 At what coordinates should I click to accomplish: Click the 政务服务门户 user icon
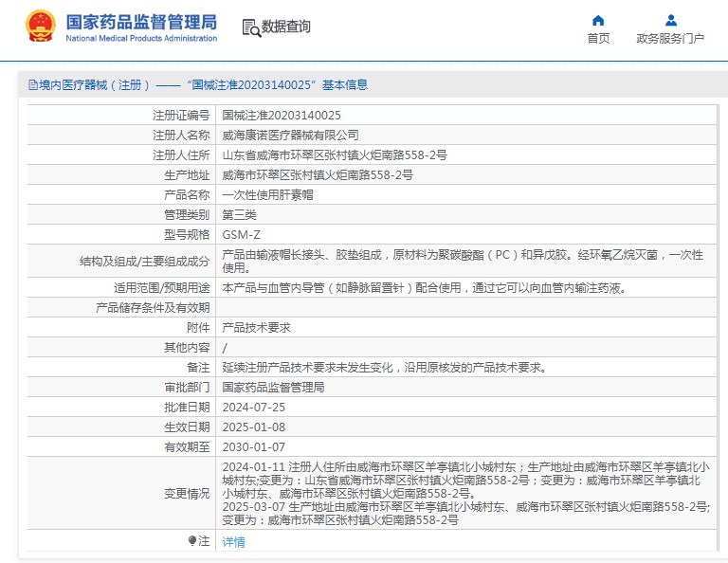click(x=671, y=21)
